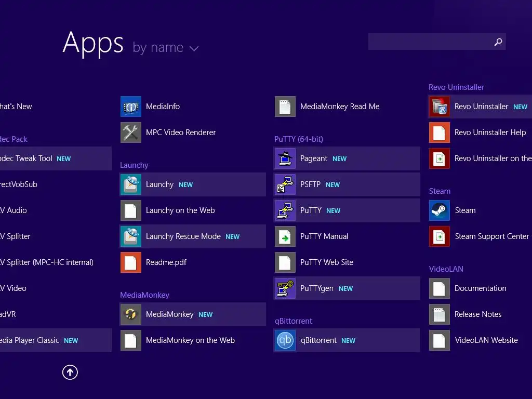
Task: Open the Steam Support Center icon
Action: click(x=440, y=236)
